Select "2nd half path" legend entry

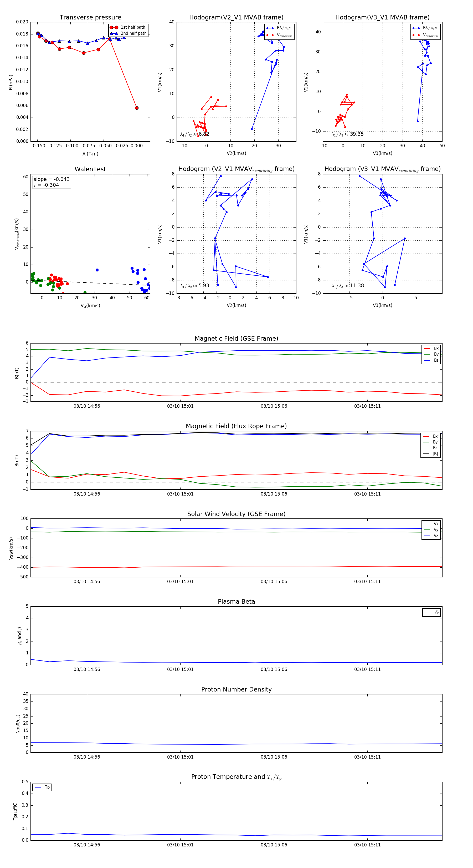[128, 33]
